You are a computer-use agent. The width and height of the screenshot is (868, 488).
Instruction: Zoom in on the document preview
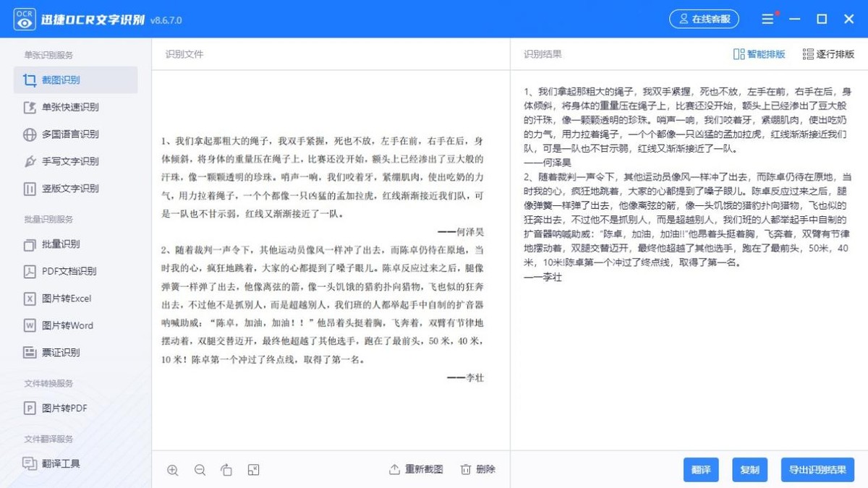[173, 469]
